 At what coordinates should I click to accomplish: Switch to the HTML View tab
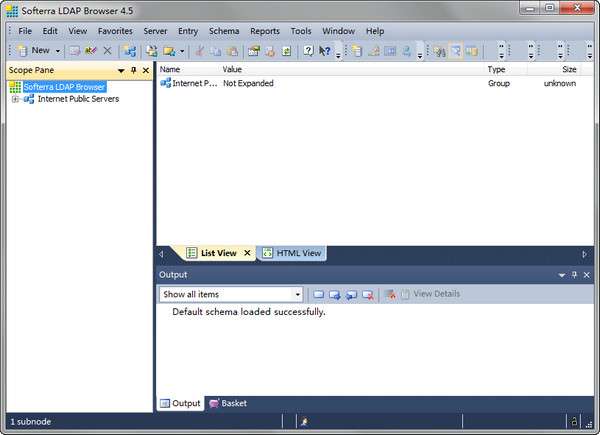point(292,253)
